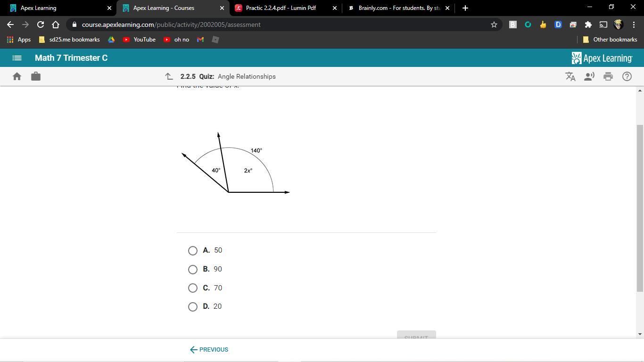Viewport: 644px width, 362px height.
Task: Click the scrollbar up arrow
Action: (x=640, y=90)
